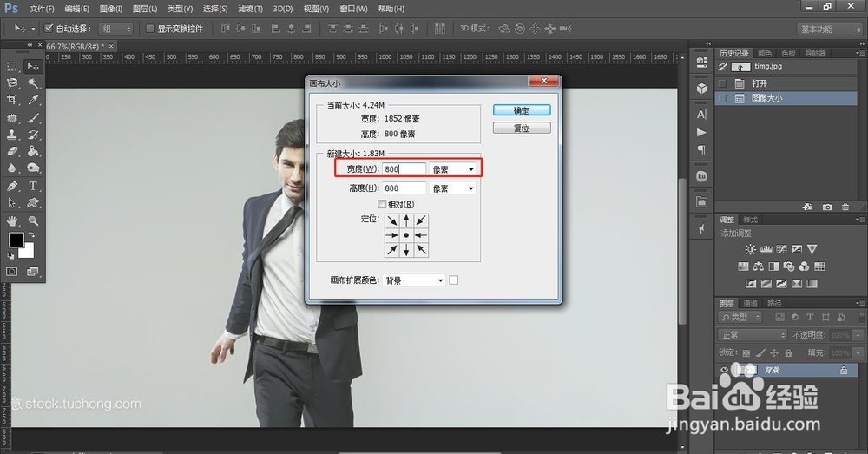Open height unit 像素 dropdown

click(x=453, y=188)
